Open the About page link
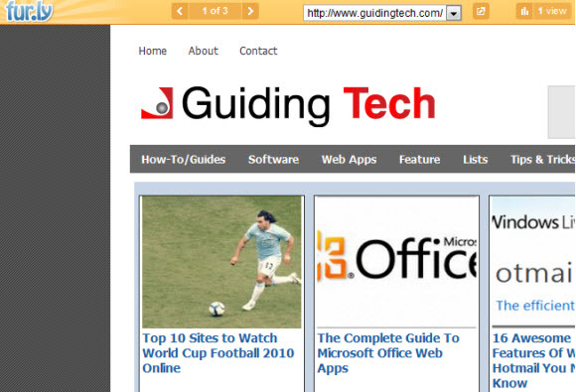 (204, 51)
